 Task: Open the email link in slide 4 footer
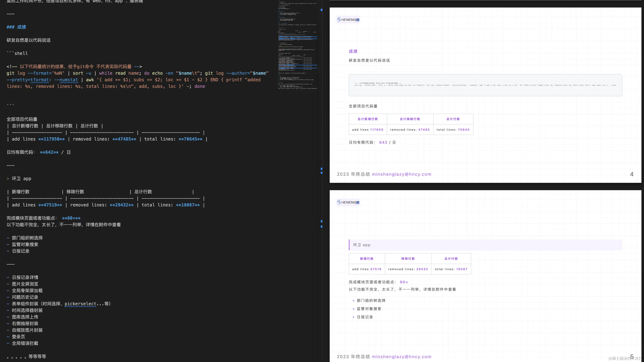[401, 174]
